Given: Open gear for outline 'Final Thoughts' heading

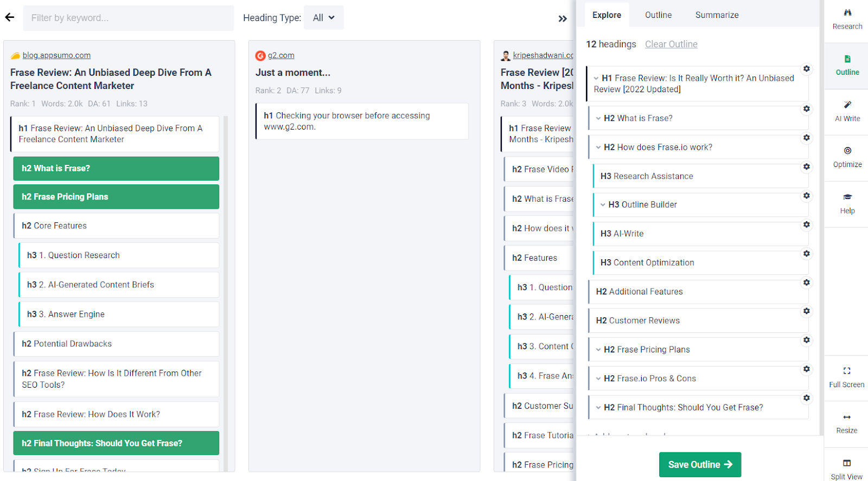Looking at the screenshot, I should (807, 398).
